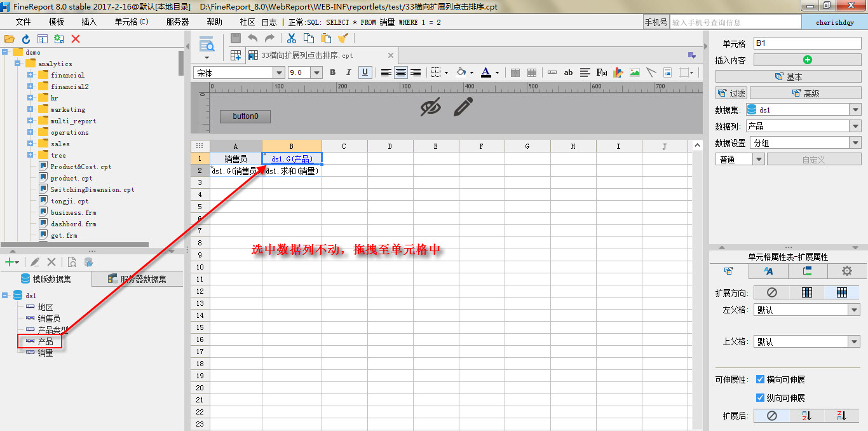Viewport: 868px width, 431px height.
Task: Open the 数据集 ds1 dropdown
Action: 855,109
